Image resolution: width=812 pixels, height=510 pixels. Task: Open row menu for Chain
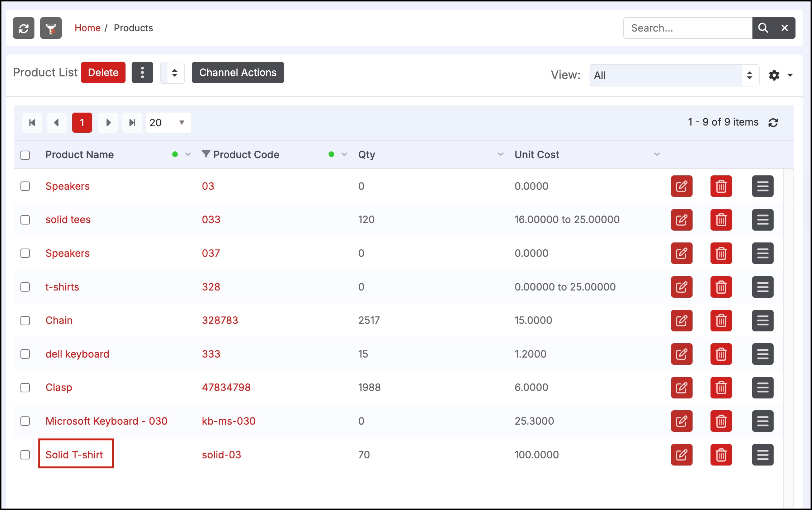pyautogui.click(x=763, y=321)
